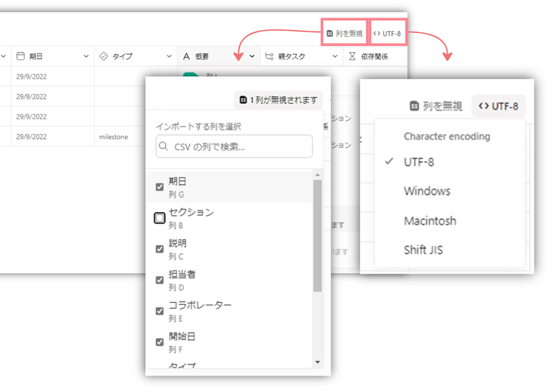This screenshot has width=553, height=392.
Task: Click the tag icon beside タイプ column header
Action: click(x=103, y=56)
